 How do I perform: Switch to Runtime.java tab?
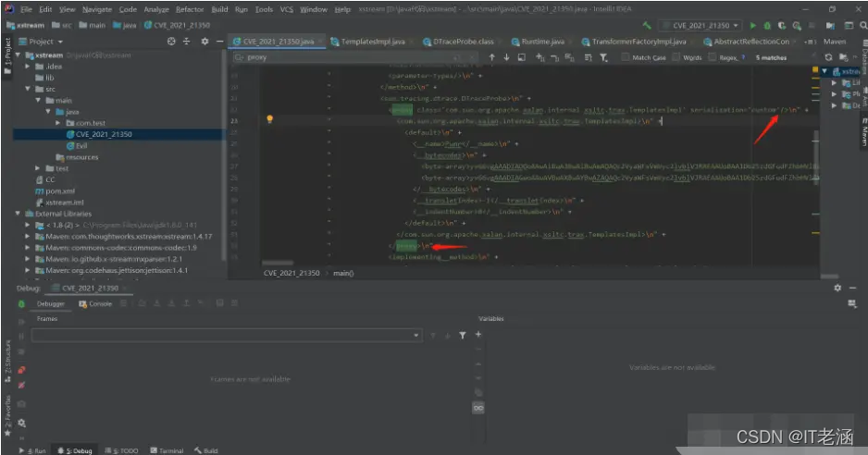[542, 42]
